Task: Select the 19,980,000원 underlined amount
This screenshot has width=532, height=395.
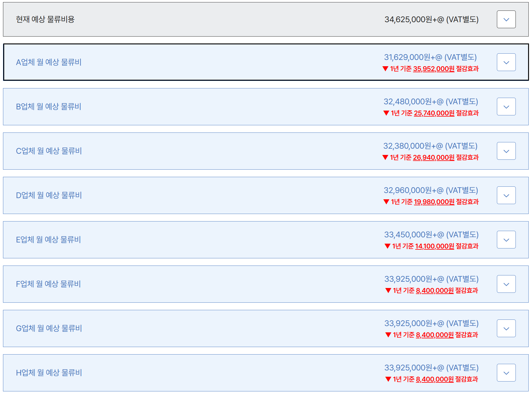Action: [434, 202]
